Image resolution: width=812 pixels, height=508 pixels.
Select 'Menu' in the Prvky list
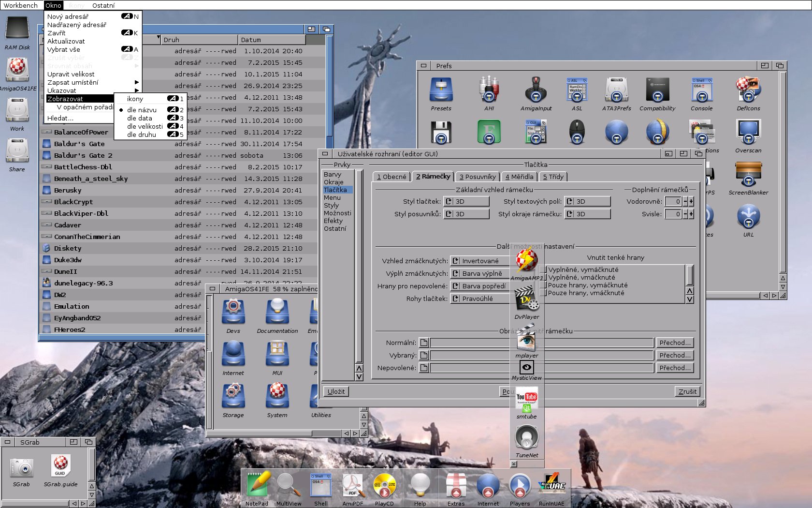click(x=332, y=197)
